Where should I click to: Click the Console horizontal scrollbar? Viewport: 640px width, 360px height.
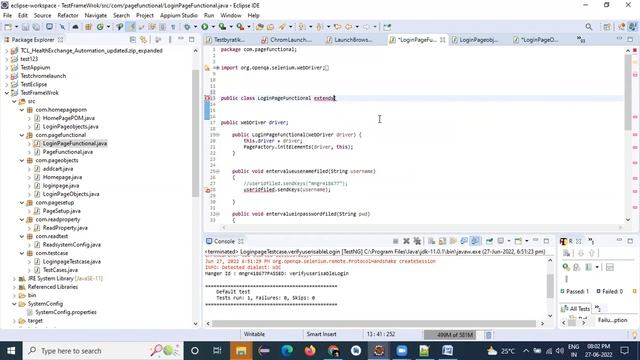(374, 324)
